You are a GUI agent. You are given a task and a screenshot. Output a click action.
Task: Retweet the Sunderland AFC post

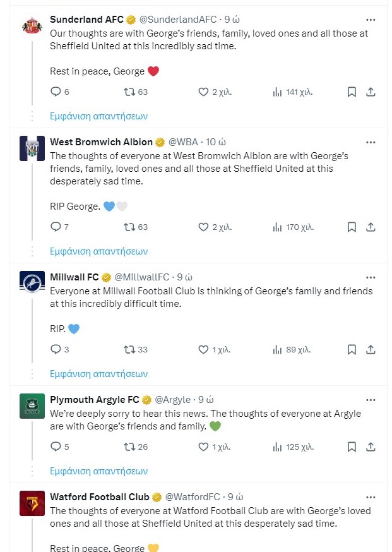point(136,92)
